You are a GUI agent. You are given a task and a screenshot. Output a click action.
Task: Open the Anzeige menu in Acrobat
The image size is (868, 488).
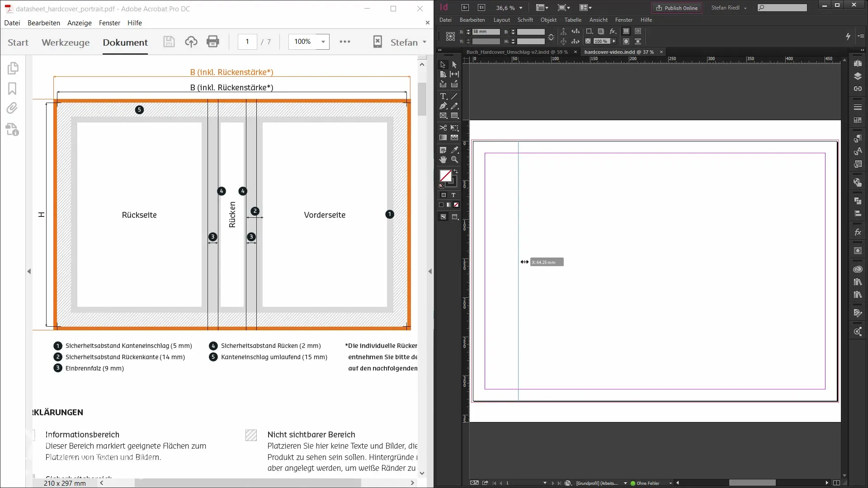(x=80, y=23)
